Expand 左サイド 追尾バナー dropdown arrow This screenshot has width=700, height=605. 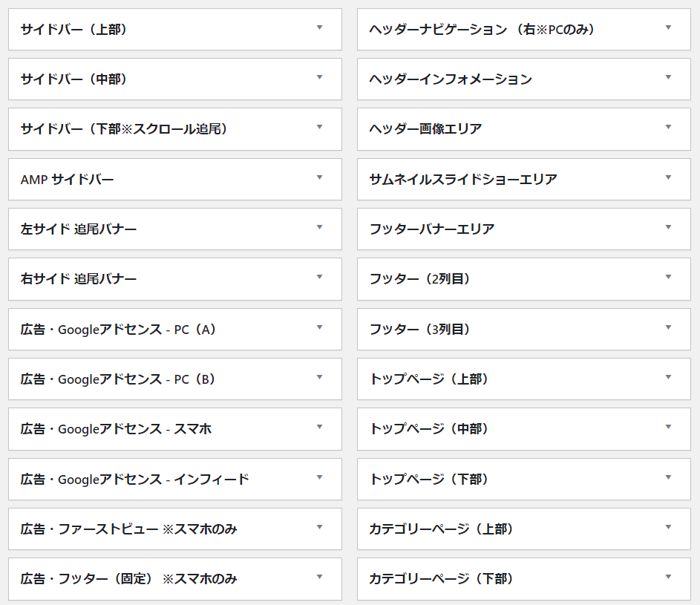pyautogui.click(x=320, y=228)
